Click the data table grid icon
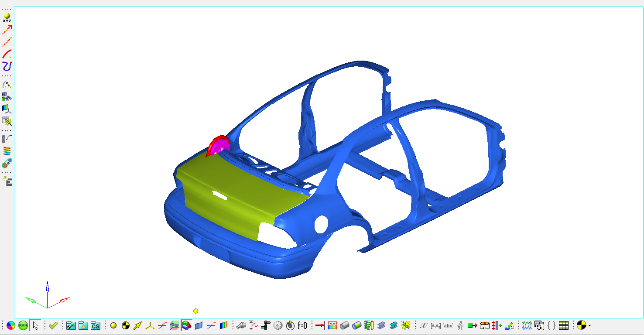This screenshot has width=644, height=335. (x=564, y=325)
